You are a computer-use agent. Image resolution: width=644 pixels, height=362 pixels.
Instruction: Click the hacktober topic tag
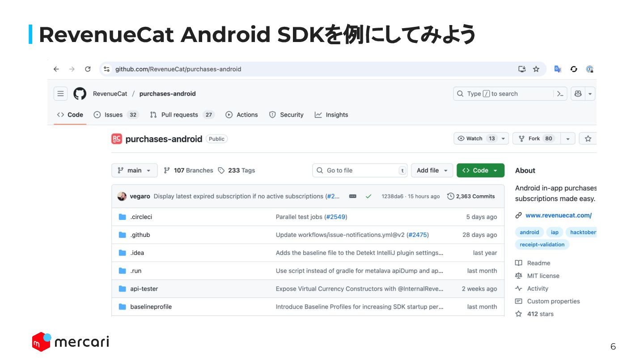[x=581, y=232]
